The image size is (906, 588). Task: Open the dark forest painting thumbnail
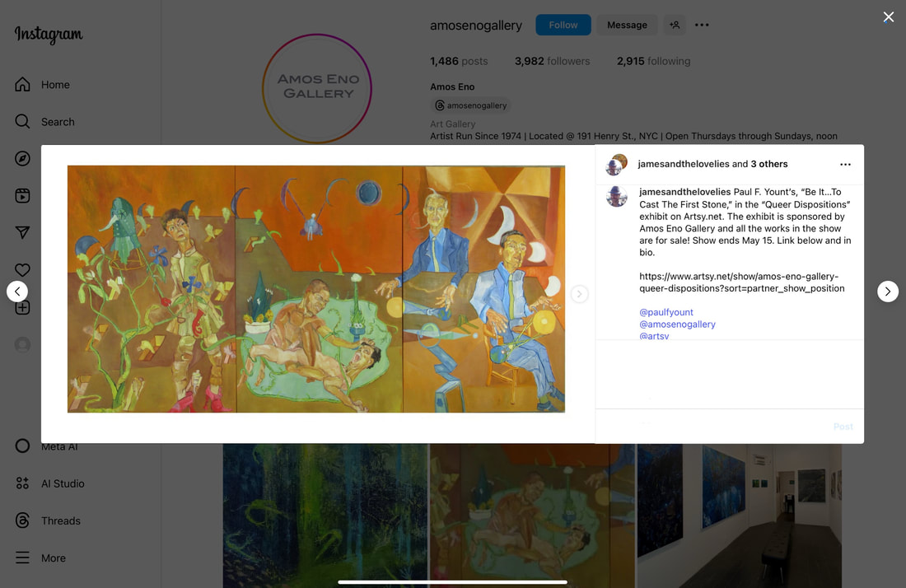point(325,516)
